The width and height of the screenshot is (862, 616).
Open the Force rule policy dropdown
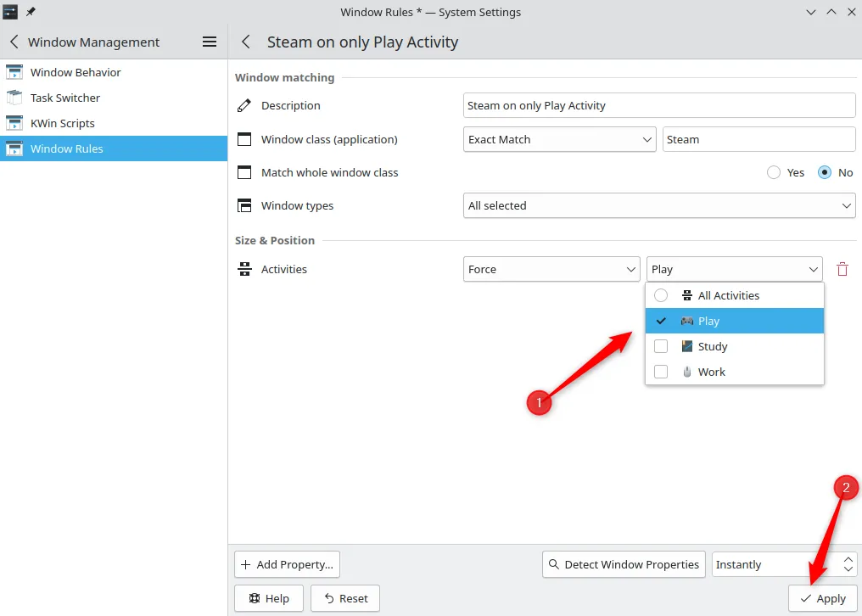click(x=551, y=269)
